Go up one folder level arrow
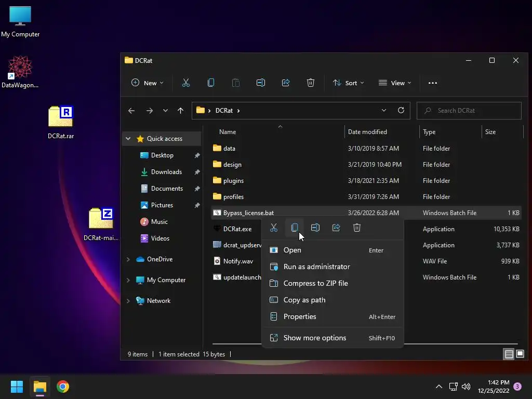Viewport: 532px width, 399px height. [x=180, y=111]
